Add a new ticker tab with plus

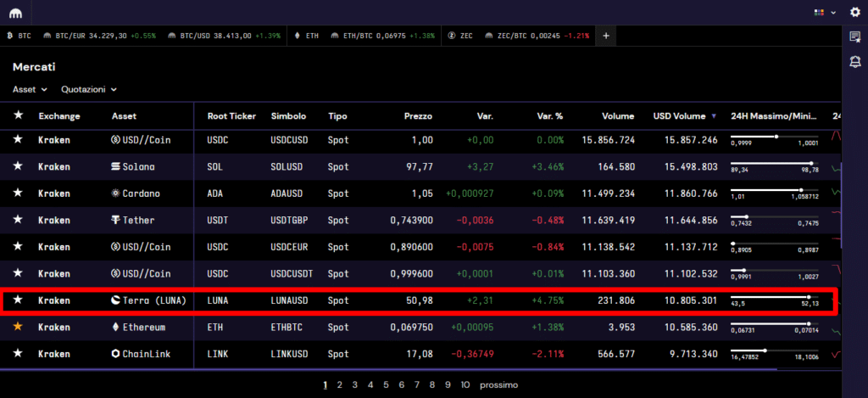tap(605, 36)
